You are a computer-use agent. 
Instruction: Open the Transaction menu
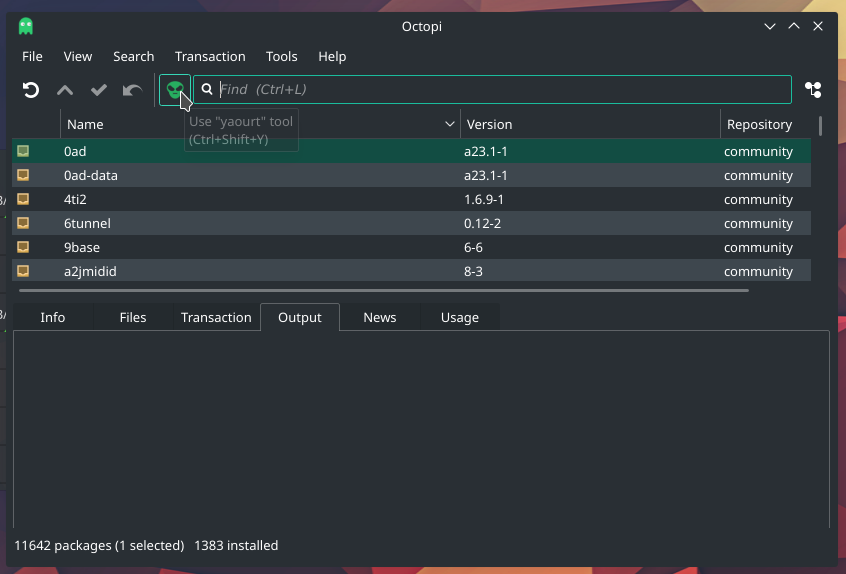tap(210, 57)
